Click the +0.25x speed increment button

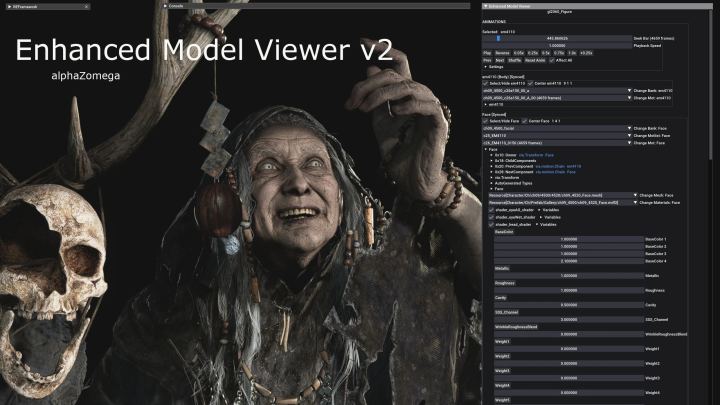586,53
